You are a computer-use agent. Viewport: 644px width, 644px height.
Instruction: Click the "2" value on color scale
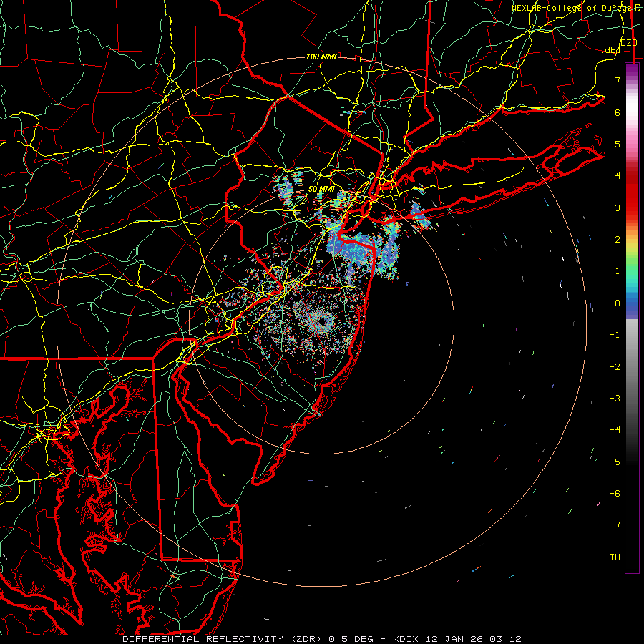(618, 240)
